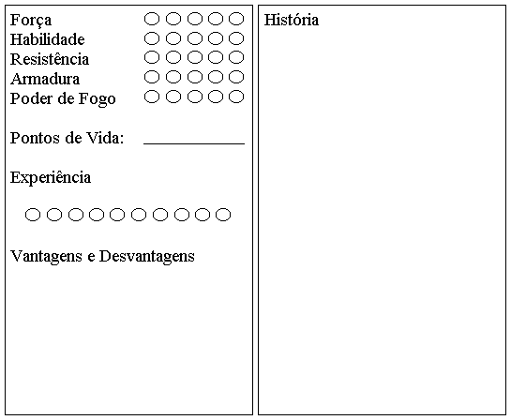This screenshot has width=511, height=420.
Task: Mark the fifth Experiência circle
Action: click(117, 215)
